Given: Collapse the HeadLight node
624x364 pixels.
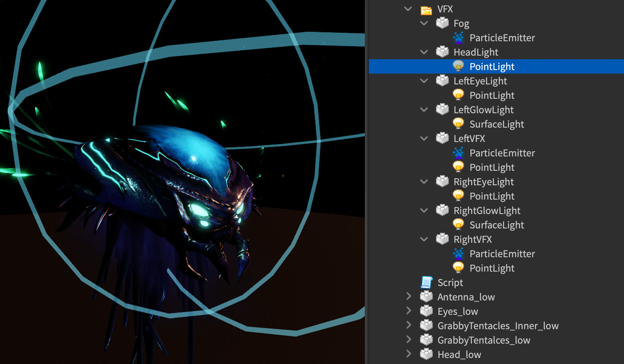Looking at the screenshot, I should (424, 52).
